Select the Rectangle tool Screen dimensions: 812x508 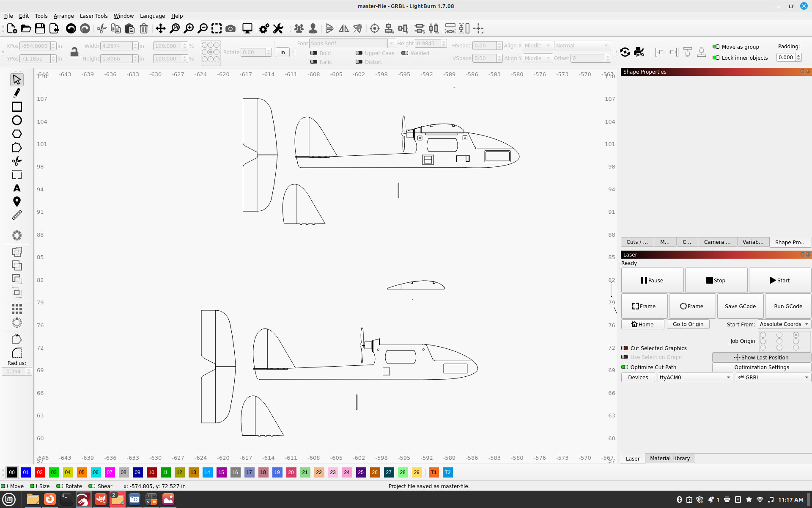[17, 107]
